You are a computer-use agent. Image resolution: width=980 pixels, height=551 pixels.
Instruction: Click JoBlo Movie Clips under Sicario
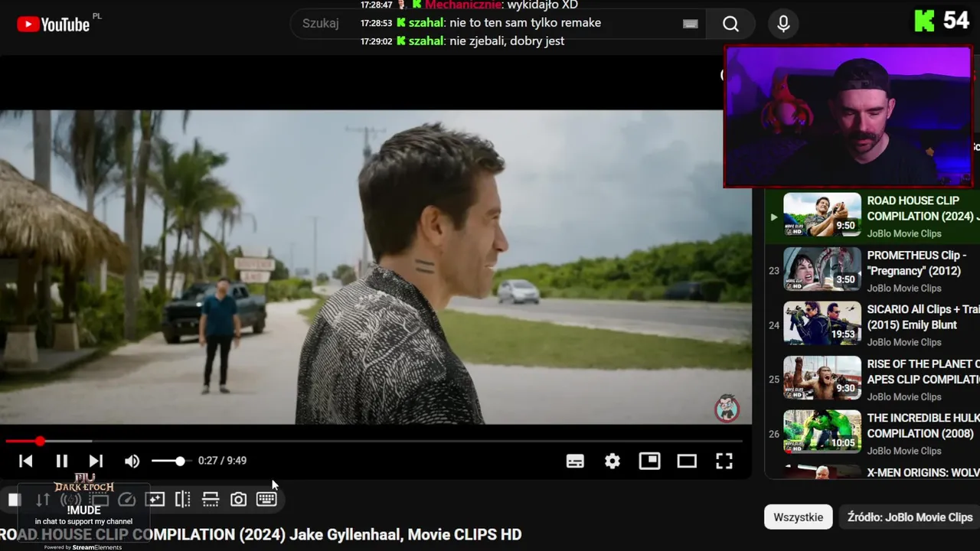point(904,343)
